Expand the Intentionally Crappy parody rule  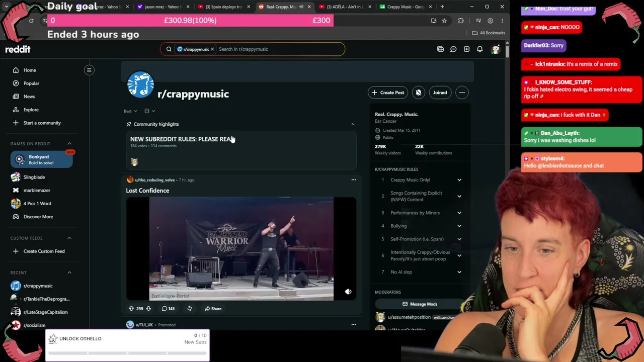pos(459,255)
